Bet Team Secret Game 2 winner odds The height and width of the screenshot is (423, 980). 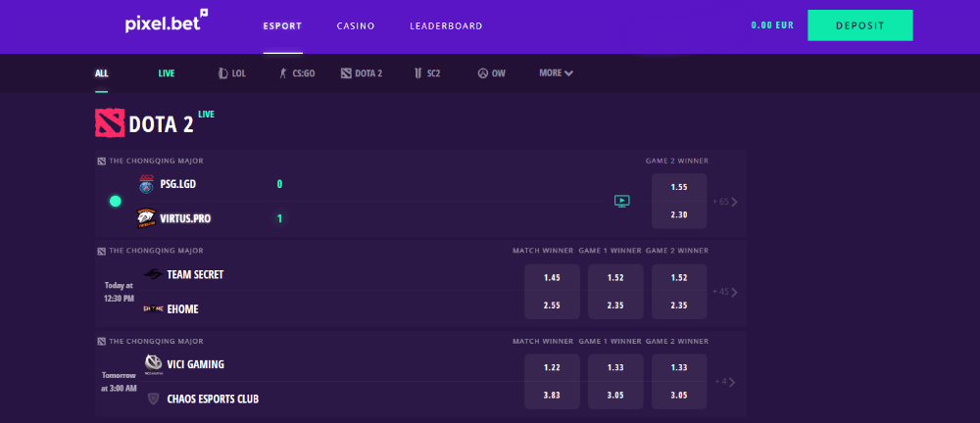point(679,277)
